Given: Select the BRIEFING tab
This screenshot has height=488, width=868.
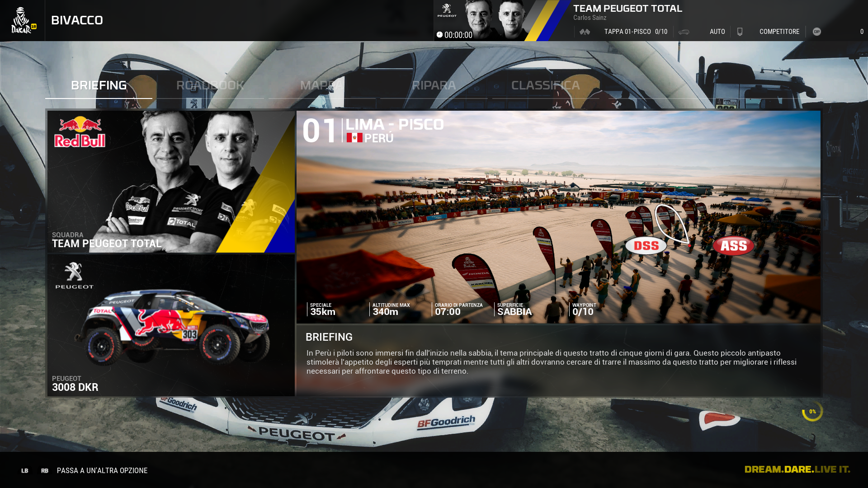Looking at the screenshot, I should point(99,85).
